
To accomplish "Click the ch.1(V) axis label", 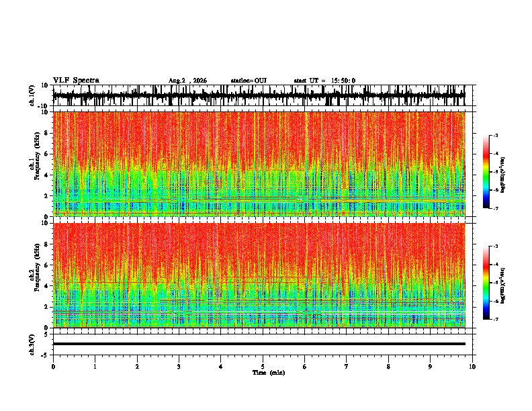I will 32,95.
